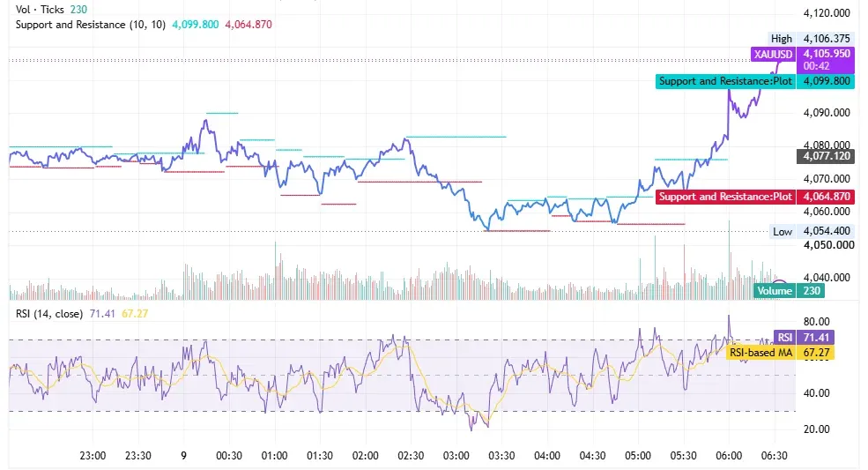Click the 20.00 RSI axis tick
The height and width of the screenshot is (470, 868).
(817, 429)
